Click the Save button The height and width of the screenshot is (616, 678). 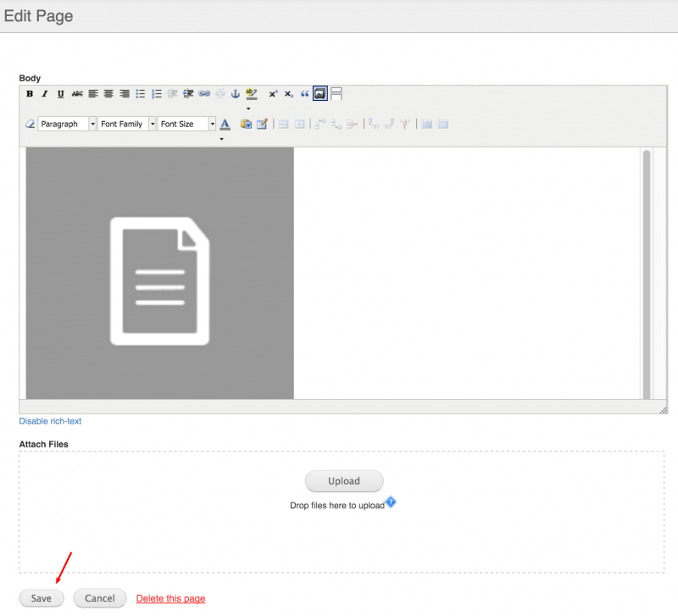tap(42, 598)
